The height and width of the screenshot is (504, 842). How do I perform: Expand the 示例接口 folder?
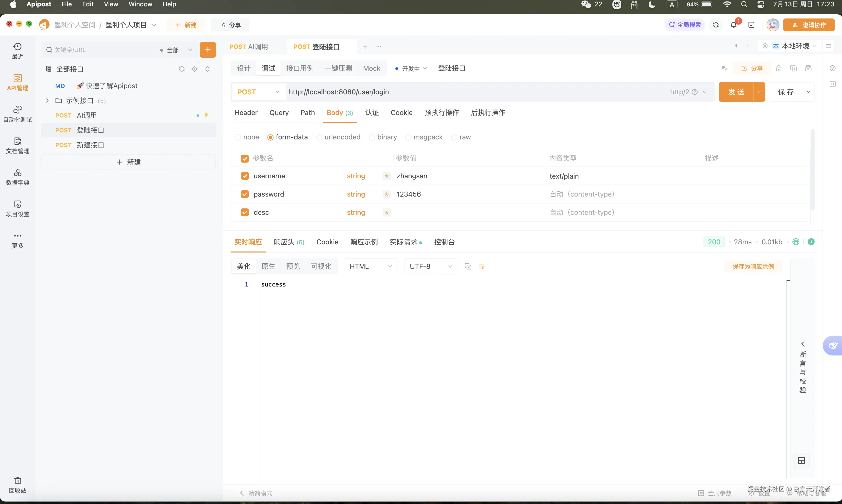47,101
